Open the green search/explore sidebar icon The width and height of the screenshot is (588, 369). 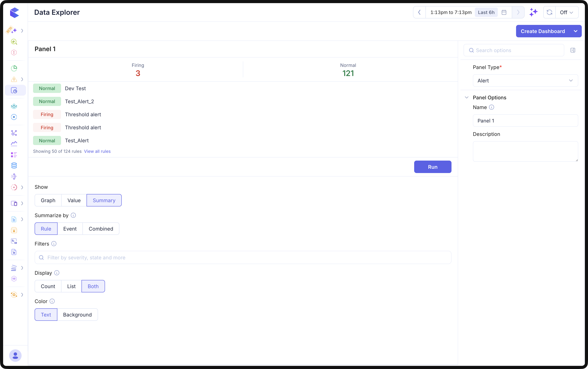coord(14,42)
